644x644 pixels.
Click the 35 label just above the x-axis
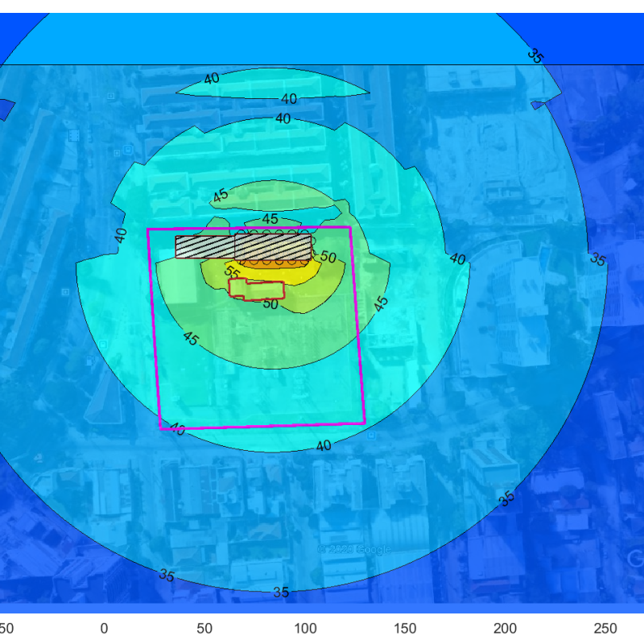point(281,592)
